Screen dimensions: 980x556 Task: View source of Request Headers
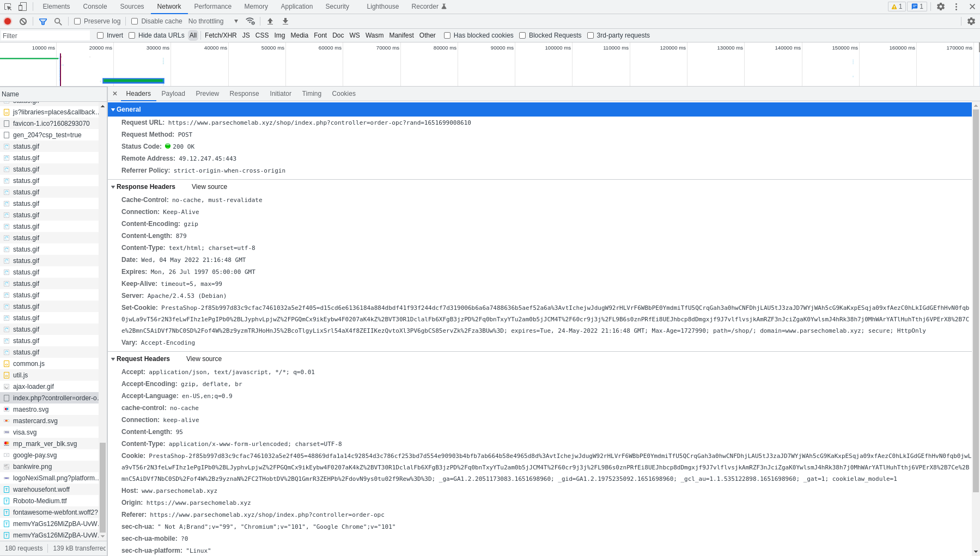coord(204,359)
